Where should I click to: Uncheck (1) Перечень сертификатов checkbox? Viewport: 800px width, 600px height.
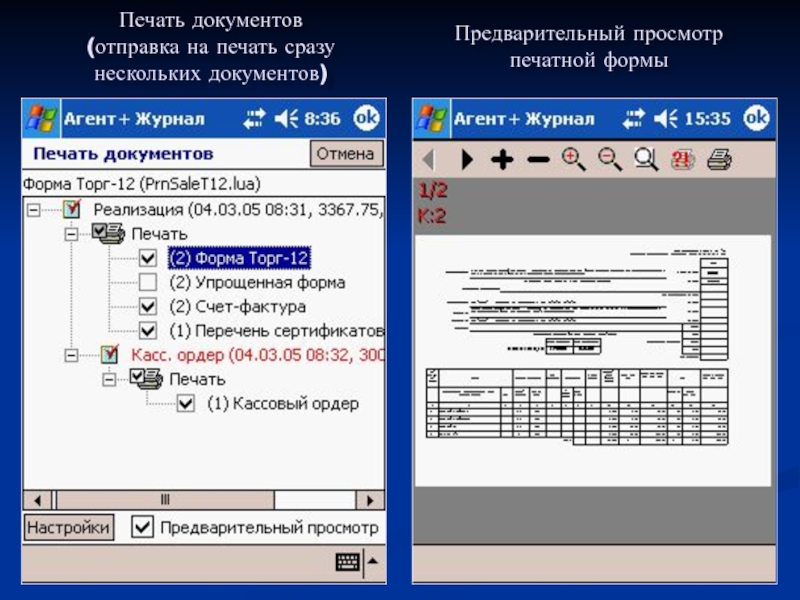pos(148,331)
